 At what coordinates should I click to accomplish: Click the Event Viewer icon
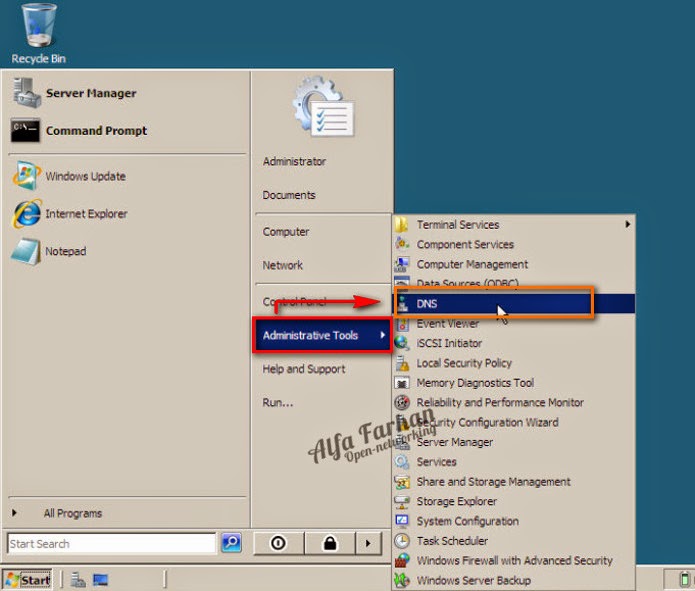(402, 324)
